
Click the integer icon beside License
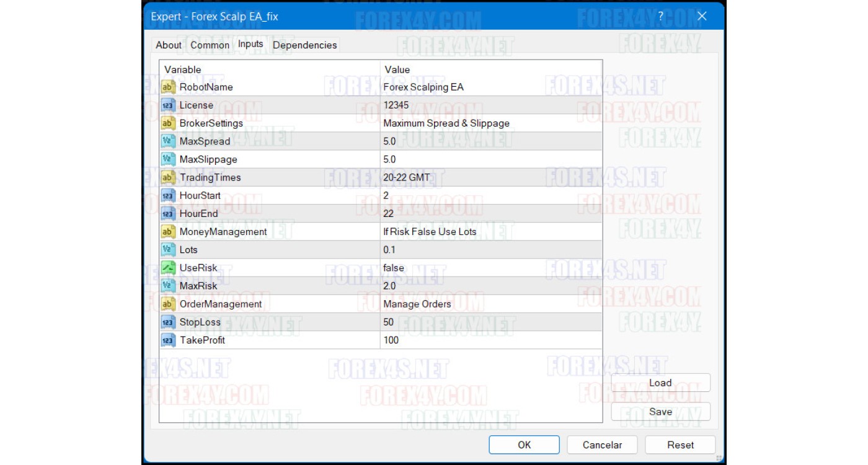tap(168, 105)
